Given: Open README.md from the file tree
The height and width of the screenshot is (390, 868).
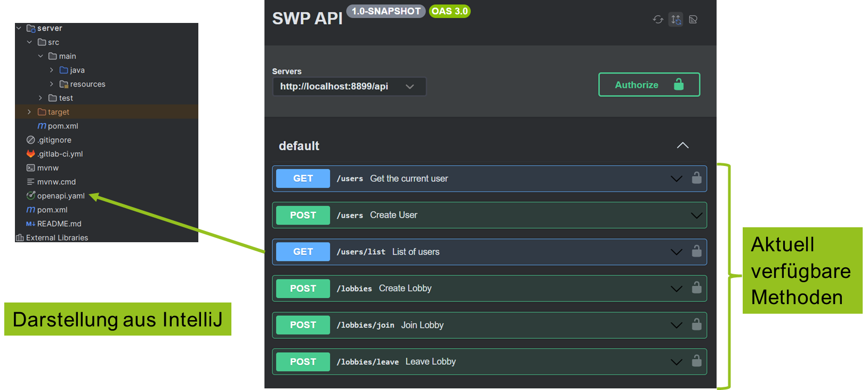Looking at the screenshot, I should click(59, 224).
